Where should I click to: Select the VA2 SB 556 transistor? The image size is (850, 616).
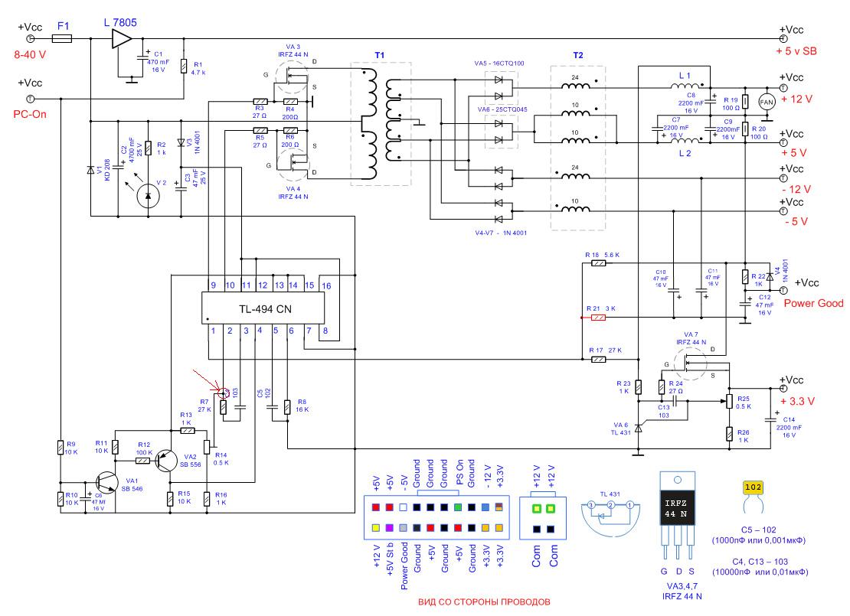coord(166,460)
